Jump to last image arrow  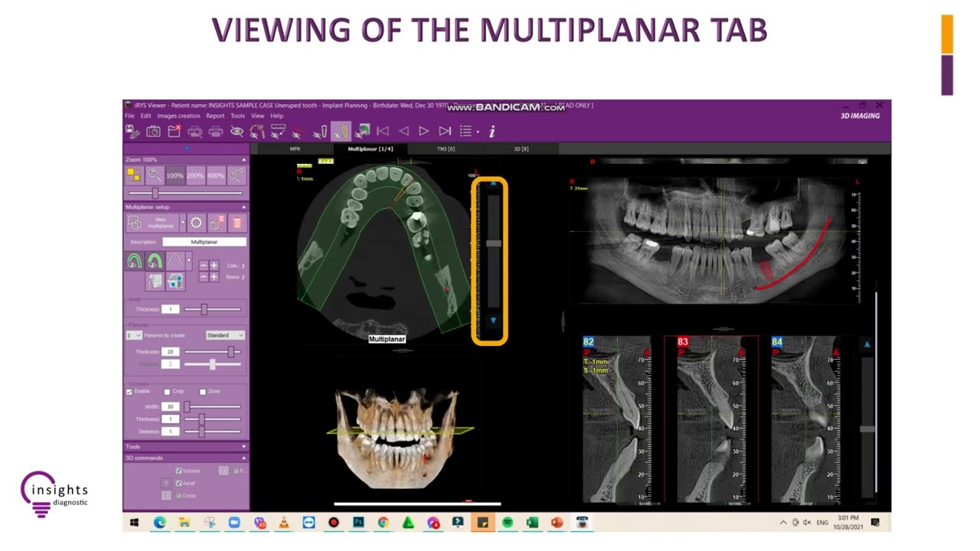(x=444, y=132)
